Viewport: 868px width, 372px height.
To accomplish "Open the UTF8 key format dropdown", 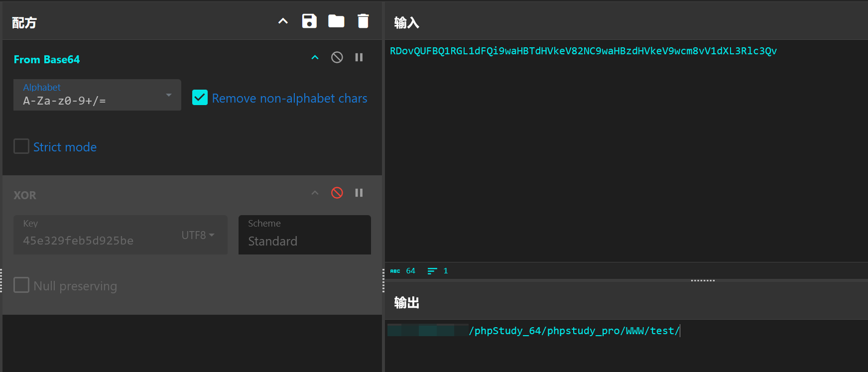I will pyautogui.click(x=198, y=235).
